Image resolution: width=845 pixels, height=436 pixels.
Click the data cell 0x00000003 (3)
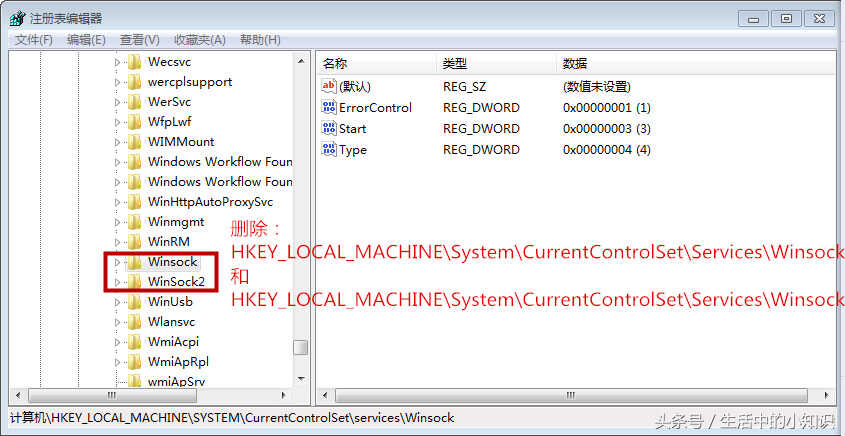607,129
